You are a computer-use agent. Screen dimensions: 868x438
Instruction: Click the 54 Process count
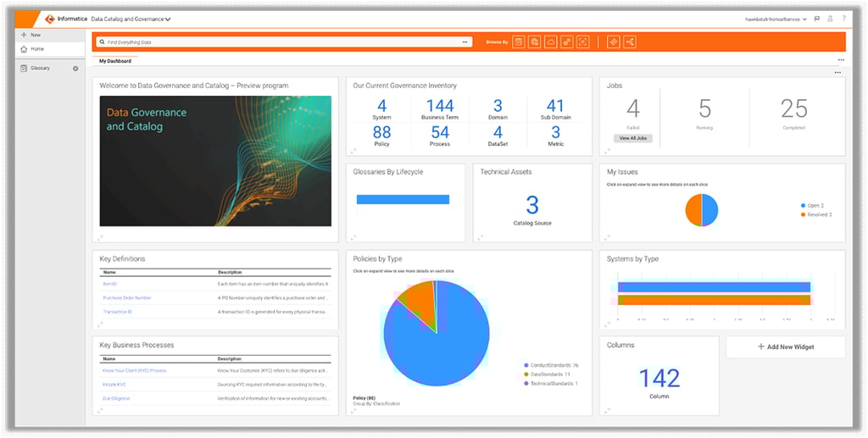[x=440, y=132]
